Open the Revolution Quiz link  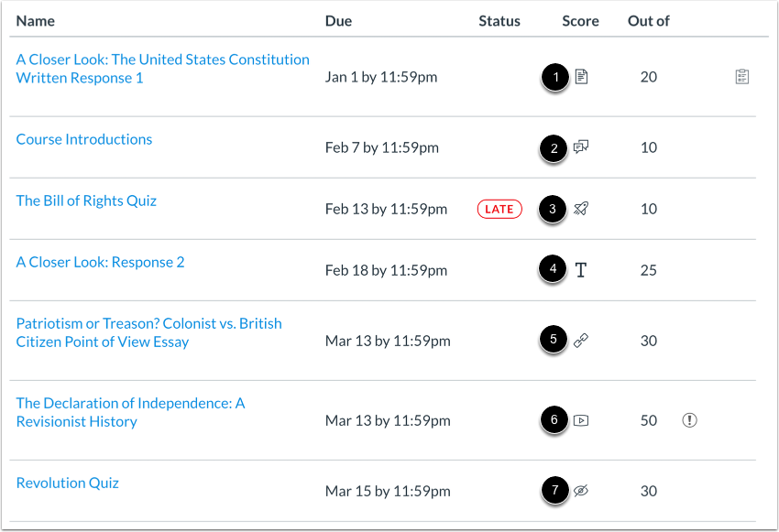click(68, 483)
